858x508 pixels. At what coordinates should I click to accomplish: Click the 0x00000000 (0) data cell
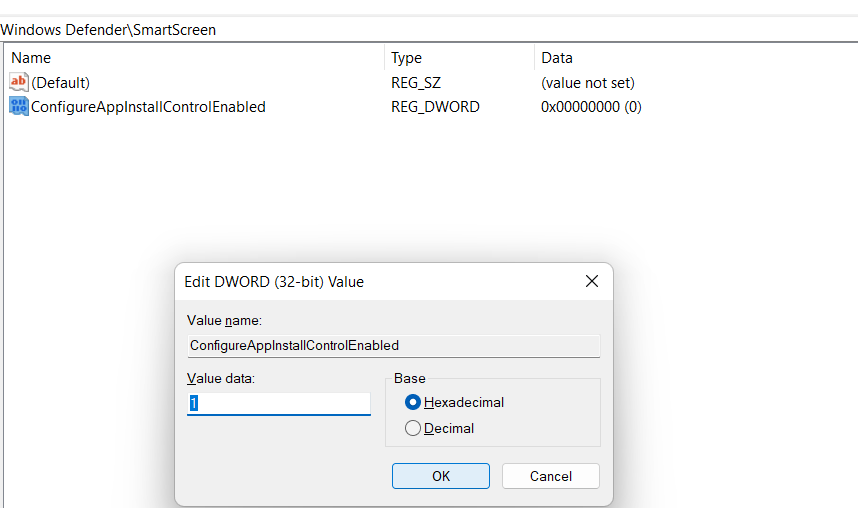[x=591, y=106]
